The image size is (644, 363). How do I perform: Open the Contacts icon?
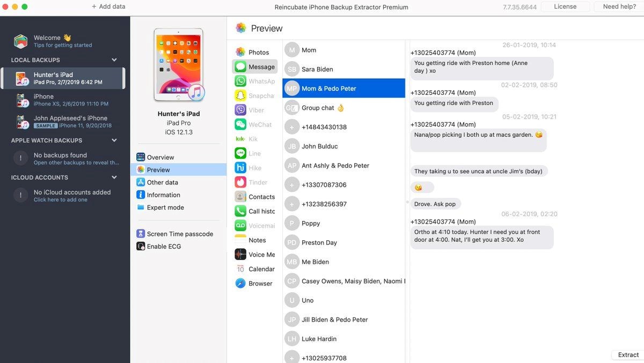(x=240, y=197)
